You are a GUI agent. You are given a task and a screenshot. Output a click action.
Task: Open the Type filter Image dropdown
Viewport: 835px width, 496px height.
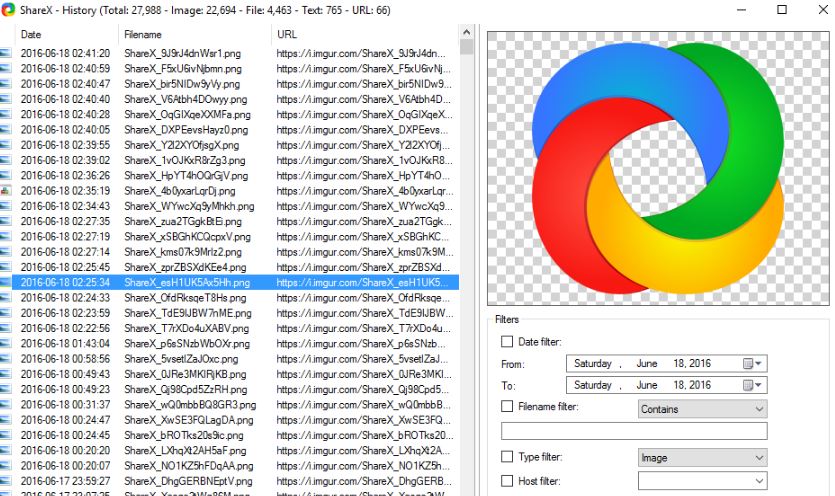[x=702, y=458]
